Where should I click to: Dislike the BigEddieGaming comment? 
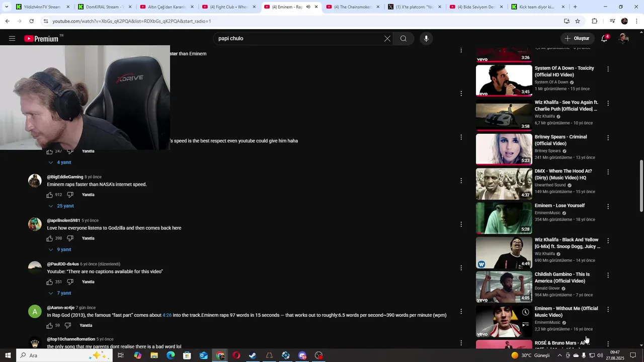[x=70, y=195]
